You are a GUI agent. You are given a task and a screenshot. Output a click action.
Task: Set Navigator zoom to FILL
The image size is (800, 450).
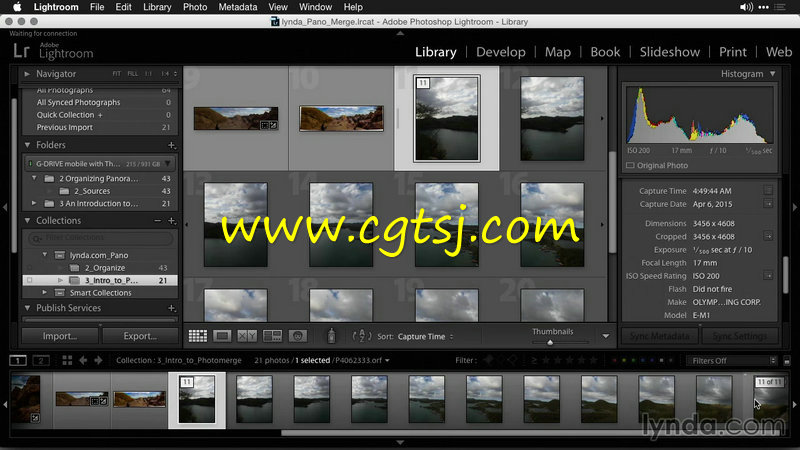pos(133,74)
